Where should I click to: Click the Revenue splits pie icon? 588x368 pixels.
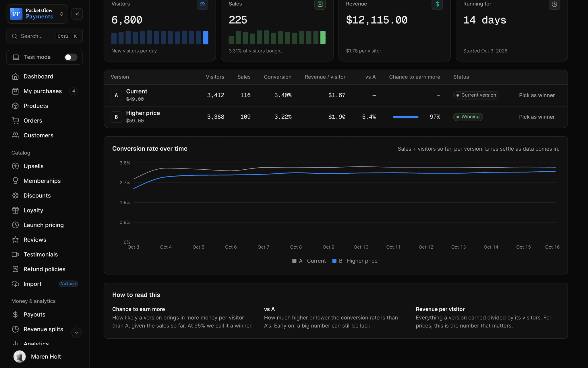click(16, 329)
